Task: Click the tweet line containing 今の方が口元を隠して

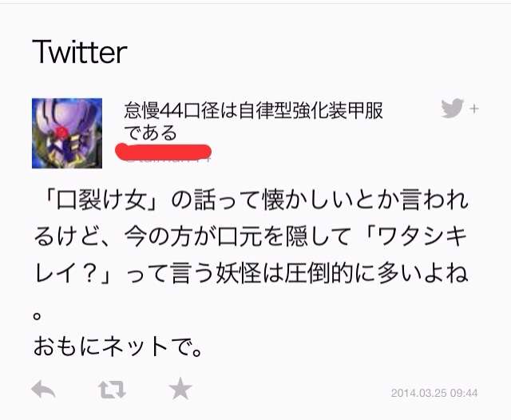Action: click(x=250, y=236)
